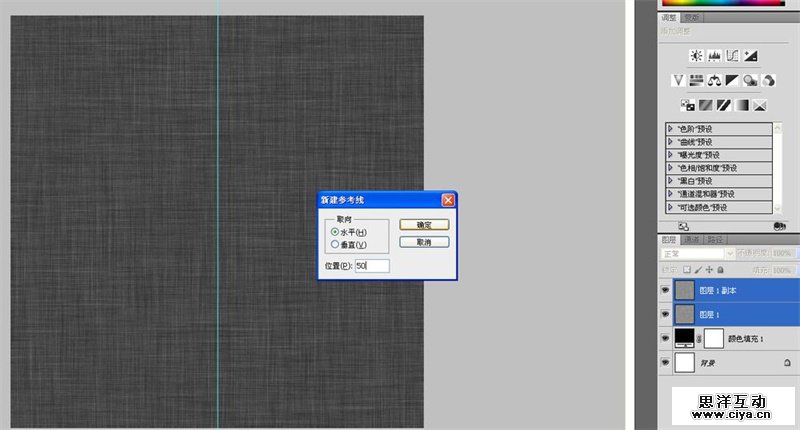
Task: Click the Levels adjustment icon
Action: pos(714,56)
